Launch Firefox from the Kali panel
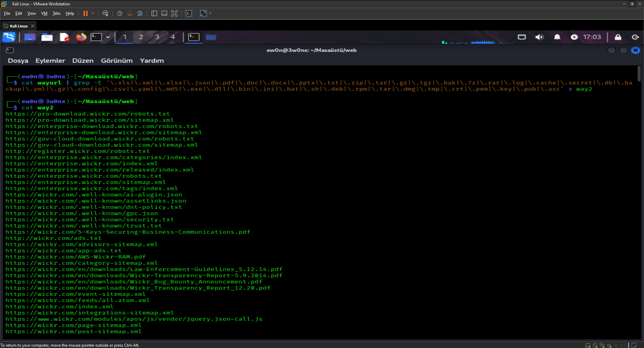Screen dimensions: 644x348 click(81, 37)
